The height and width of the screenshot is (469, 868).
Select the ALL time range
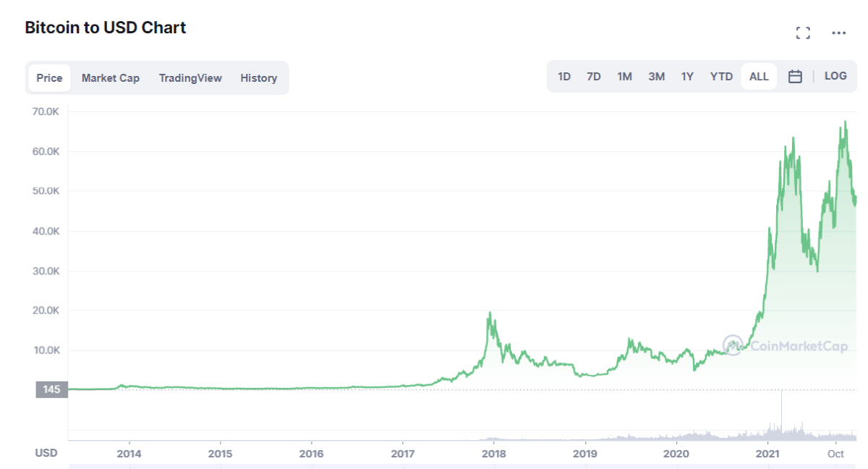tap(759, 77)
